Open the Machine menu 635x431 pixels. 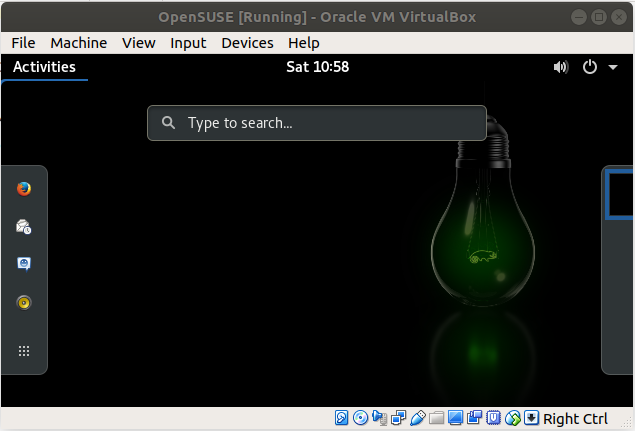click(79, 43)
